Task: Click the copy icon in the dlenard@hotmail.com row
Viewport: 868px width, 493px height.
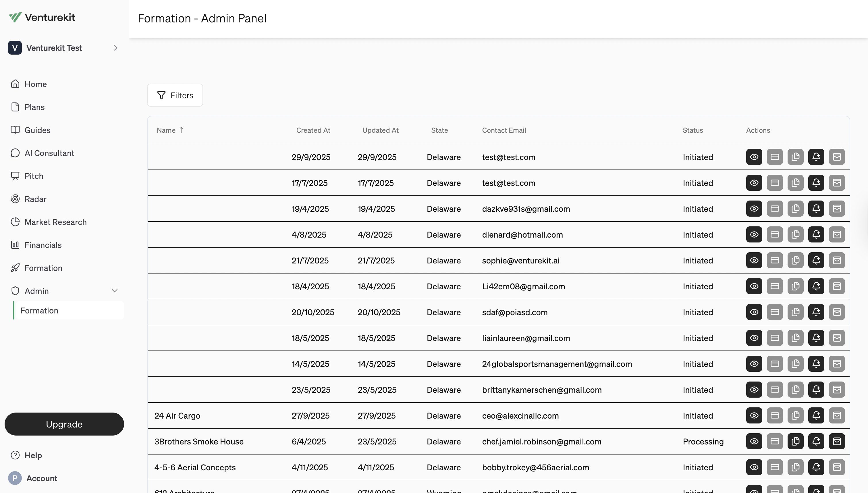Action: coord(796,234)
